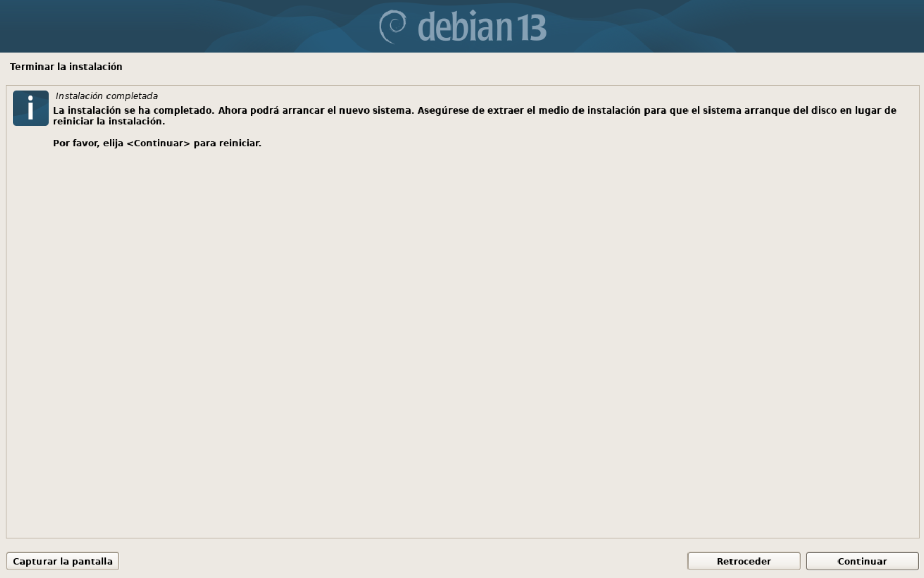Click the "para reiniciar." ending text
The width and height of the screenshot is (924, 578).
[x=227, y=143]
